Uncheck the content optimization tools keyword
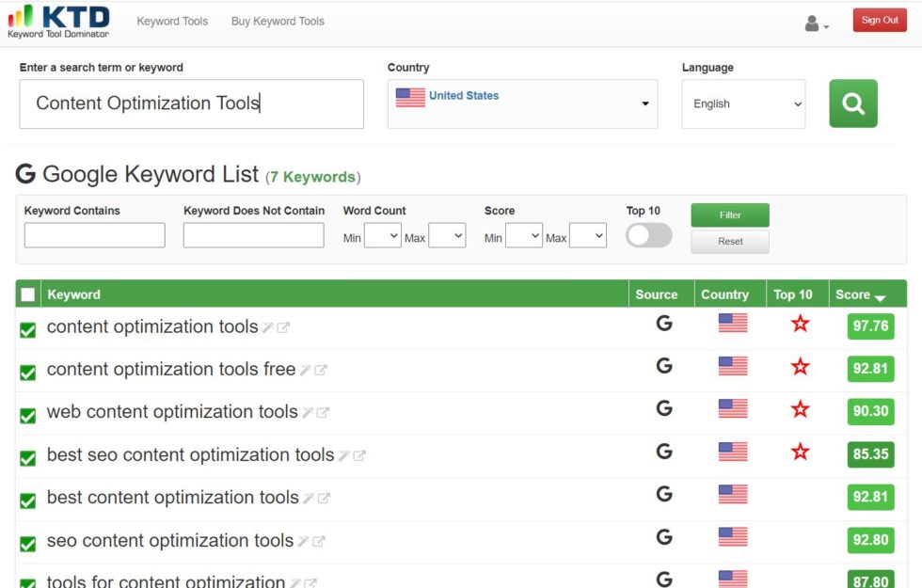The width and height of the screenshot is (922, 588). click(27, 329)
